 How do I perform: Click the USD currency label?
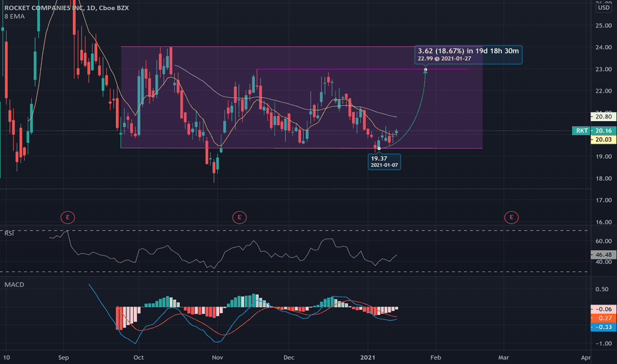coord(604,7)
